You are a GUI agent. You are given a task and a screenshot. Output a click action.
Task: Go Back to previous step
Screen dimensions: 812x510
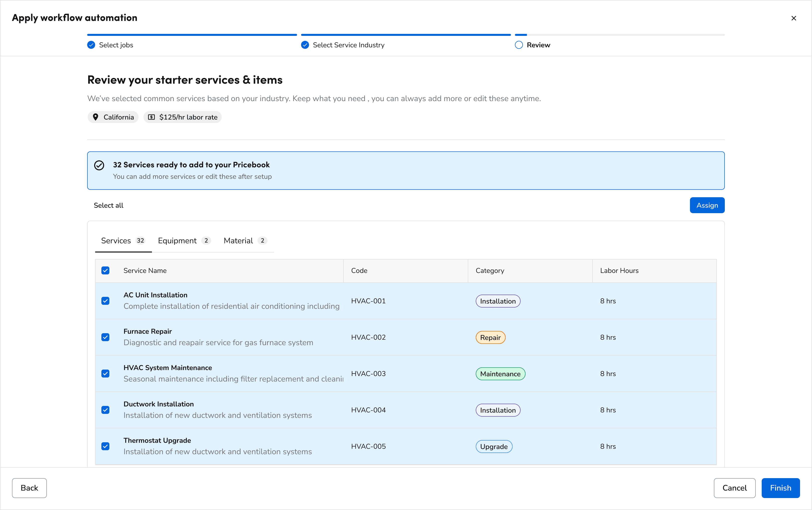[x=29, y=488]
